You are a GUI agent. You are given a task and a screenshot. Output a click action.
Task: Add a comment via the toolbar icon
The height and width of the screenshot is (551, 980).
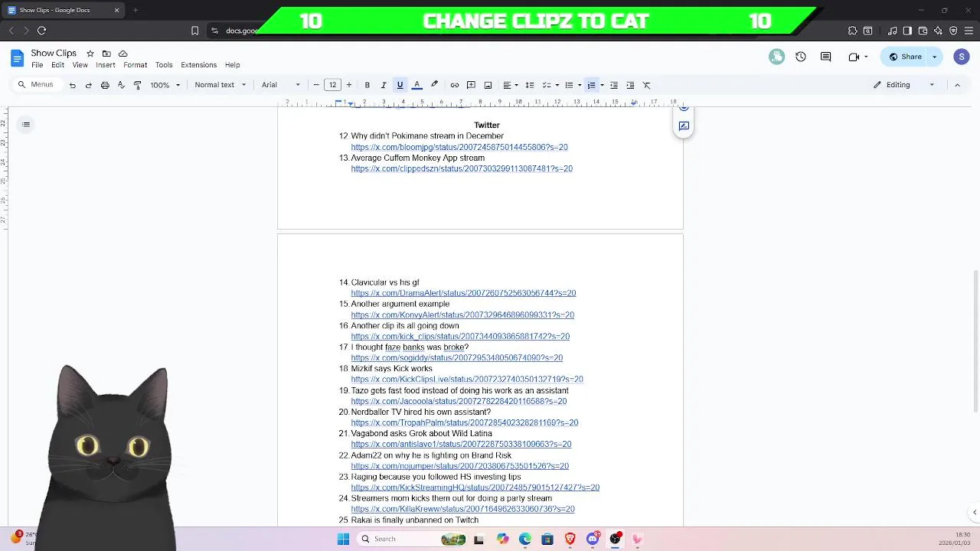472,85
